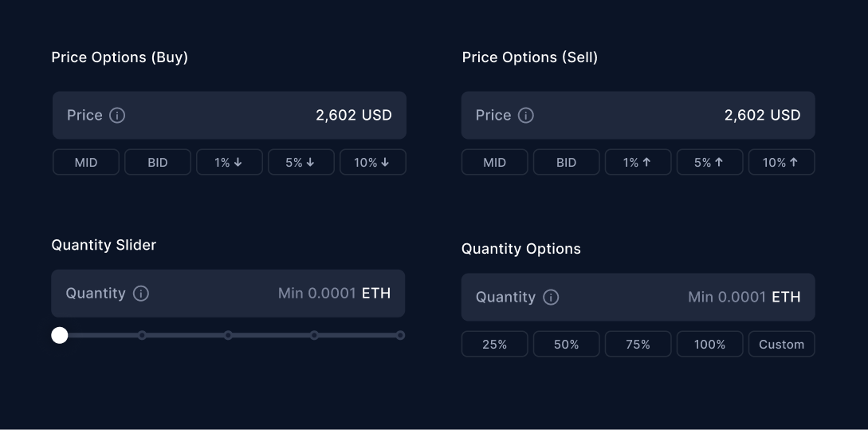Viewport: 868px width, 430px height.
Task: Choose 50% quantity option
Action: pos(566,344)
